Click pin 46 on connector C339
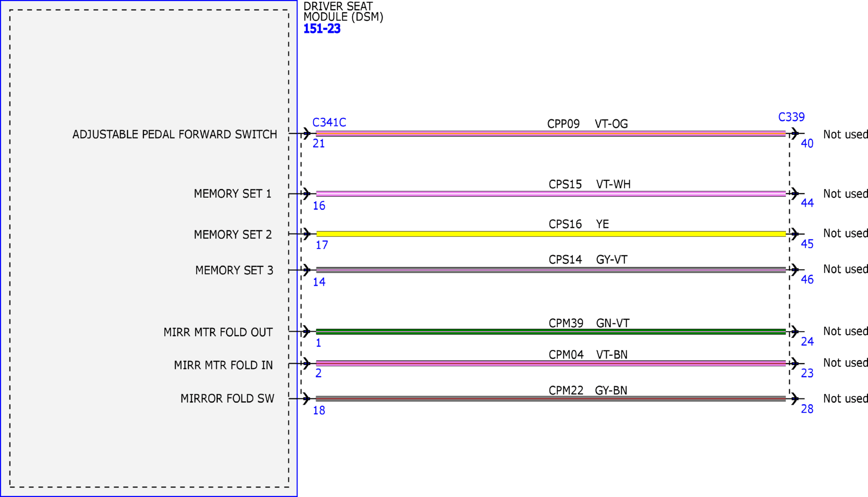Viewport: 868px width, 497px height. (x=807, y=280)
